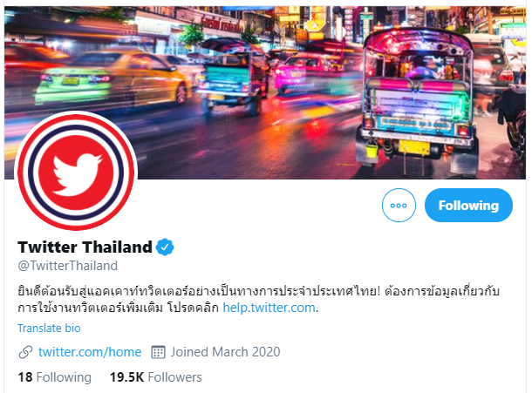Open the twitter.com/home website link

point(90,352)
